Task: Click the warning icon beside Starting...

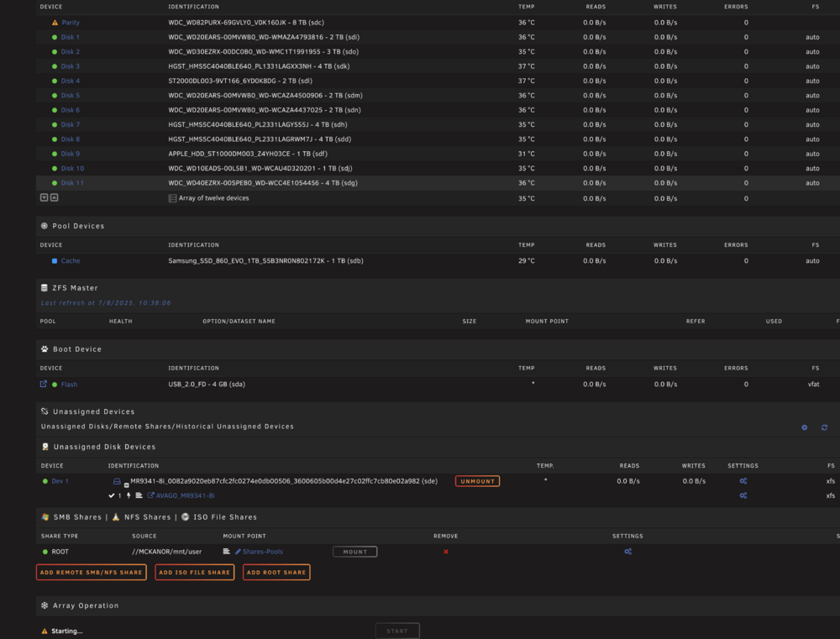Action: click(x=45, y=631)
